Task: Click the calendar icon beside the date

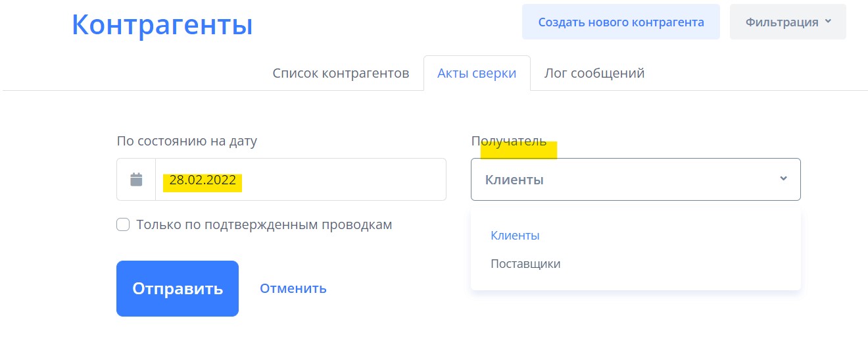Action: pos(136,179)
